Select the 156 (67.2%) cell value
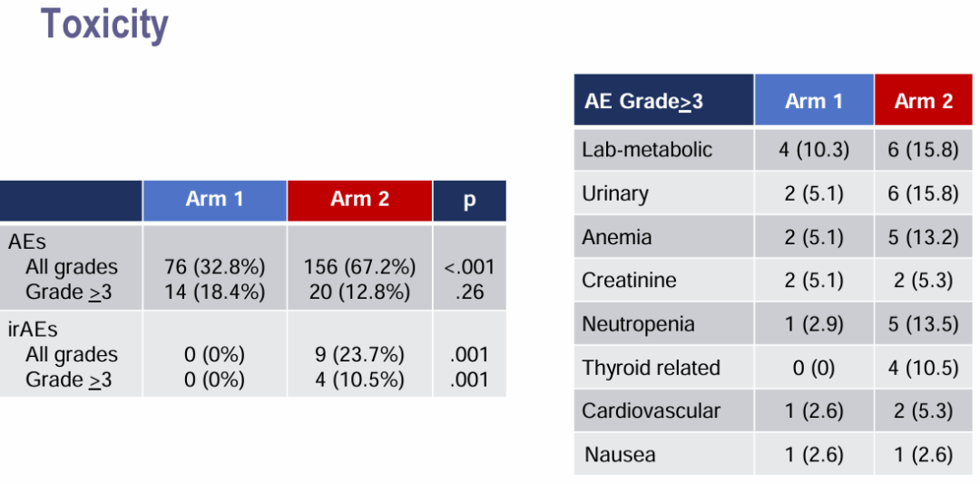This screenshot has width=980, height=484. tap(359, 267)
